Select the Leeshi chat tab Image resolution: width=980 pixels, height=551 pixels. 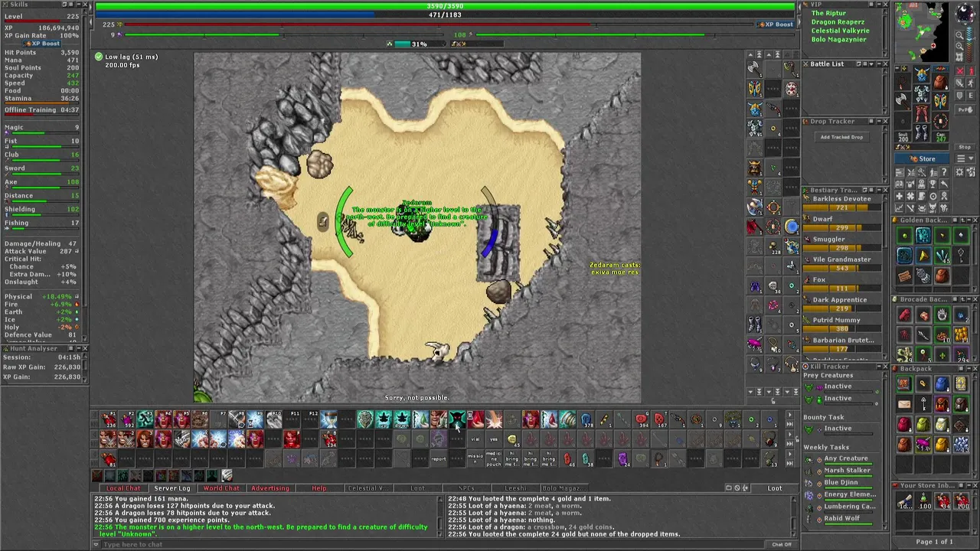pos(515,488)
